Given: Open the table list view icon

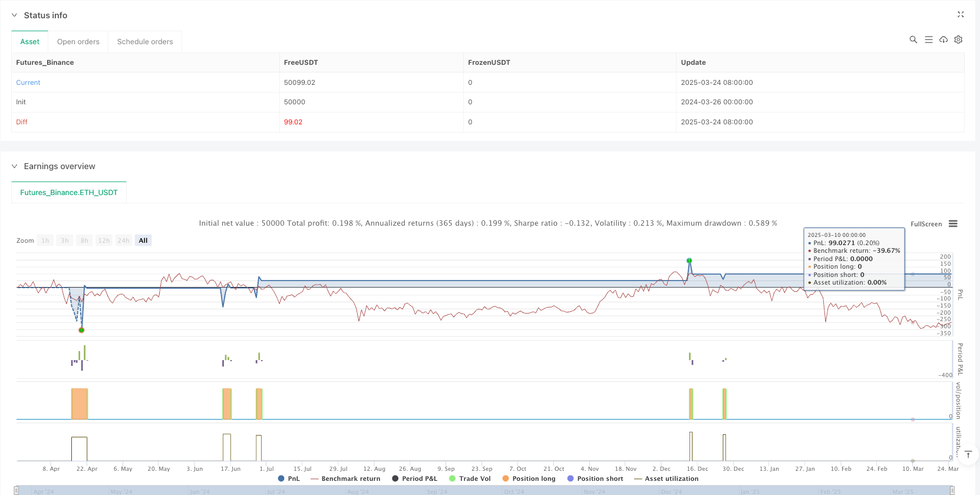Looking at the screenshot, I should 929,39.
